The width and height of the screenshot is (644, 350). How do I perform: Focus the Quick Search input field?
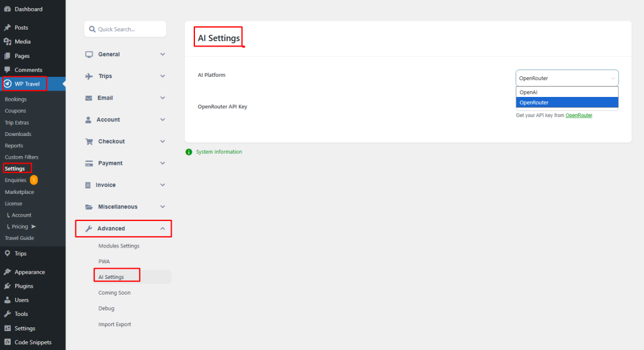coord(125,29)
